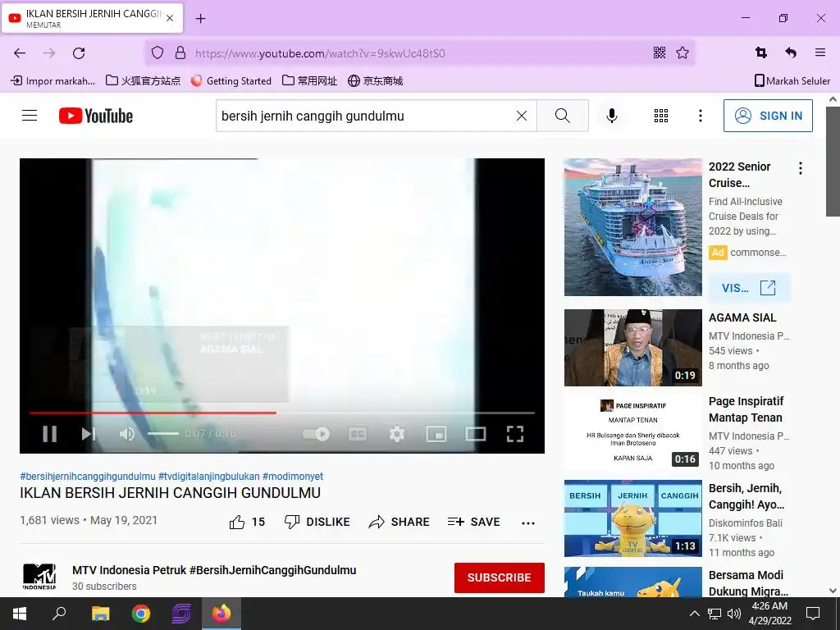Open AGAMA SIAL video thumbnail
This screenshot has width=840, height=630.
click(x=632, y=348)
